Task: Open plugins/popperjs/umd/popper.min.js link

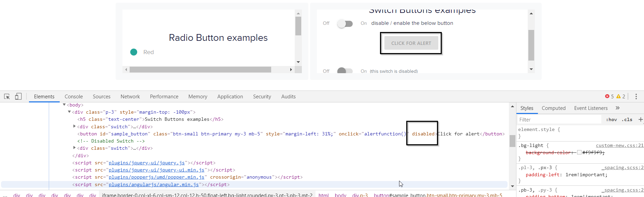Action: coord(157,177)
